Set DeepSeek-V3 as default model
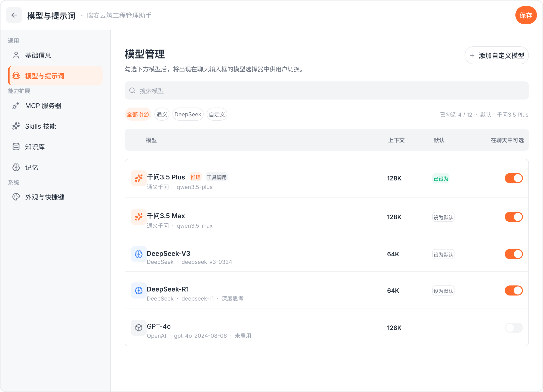Image resolution: width=543 pixels, height=392 pixels. (443, 254)
